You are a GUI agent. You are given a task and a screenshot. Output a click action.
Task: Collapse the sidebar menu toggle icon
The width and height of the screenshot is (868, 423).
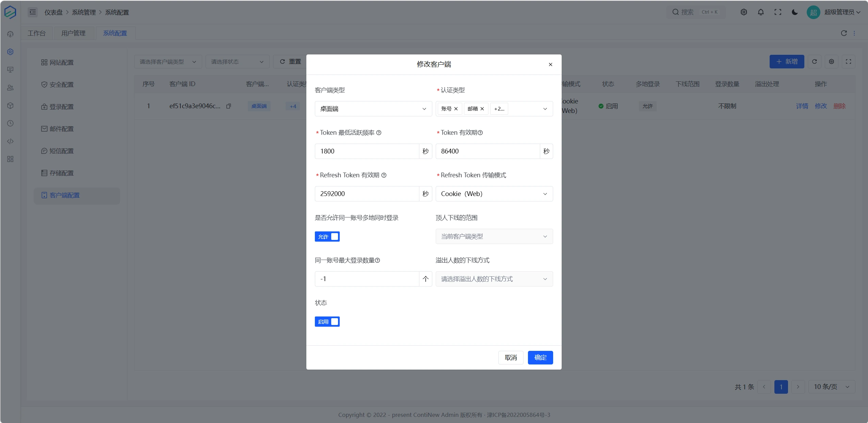point(33,12)
